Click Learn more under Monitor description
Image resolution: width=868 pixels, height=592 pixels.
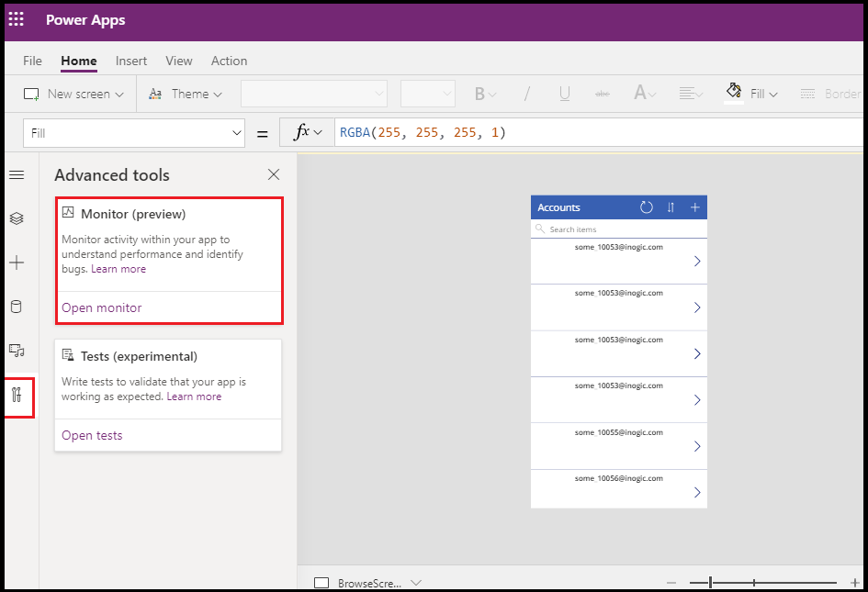tap(118, 269)
